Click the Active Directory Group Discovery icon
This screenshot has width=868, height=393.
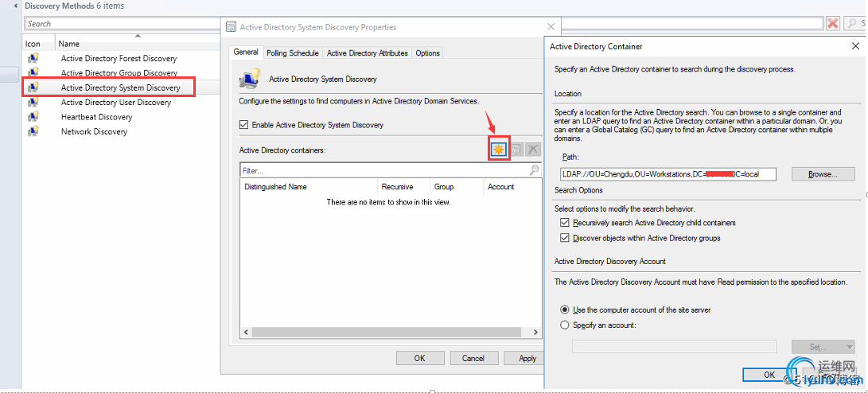[33, 72]
